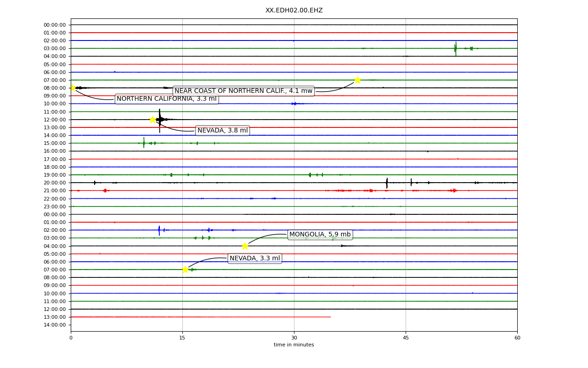The image size is (588, 368).
Task: Click the end of the partial red 13:00:00 trace
Action: [330, 317]
